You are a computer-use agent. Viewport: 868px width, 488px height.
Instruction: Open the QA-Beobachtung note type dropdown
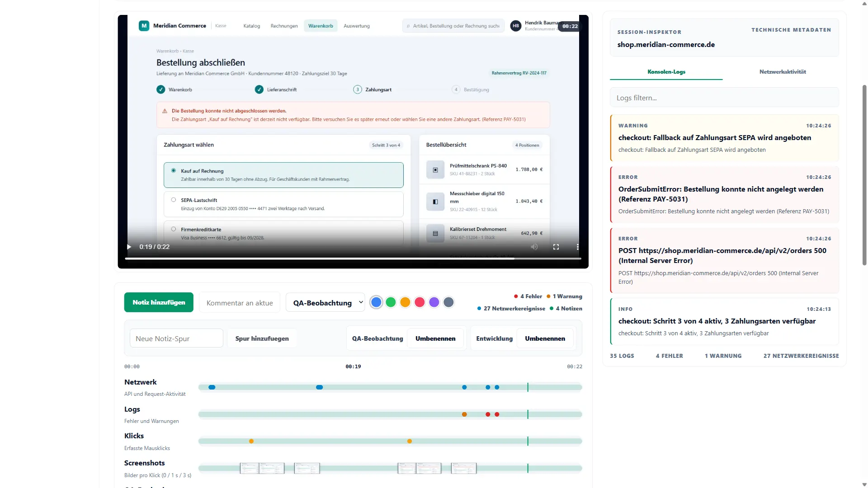(325, 303)
